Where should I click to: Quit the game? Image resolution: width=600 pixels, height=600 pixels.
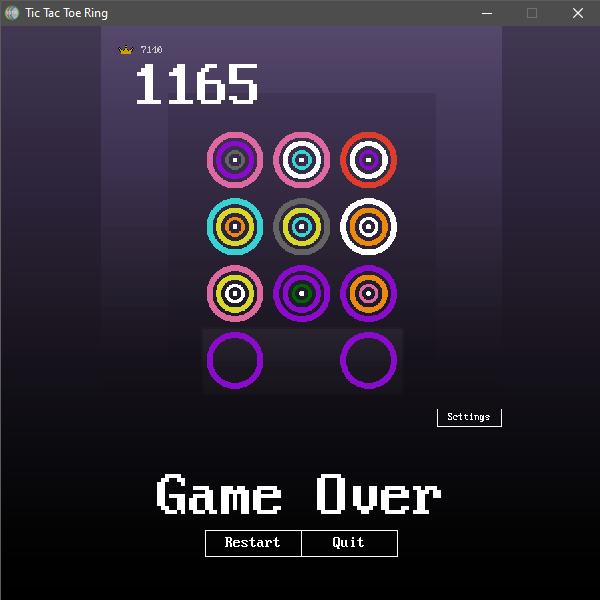coord(349,543)
